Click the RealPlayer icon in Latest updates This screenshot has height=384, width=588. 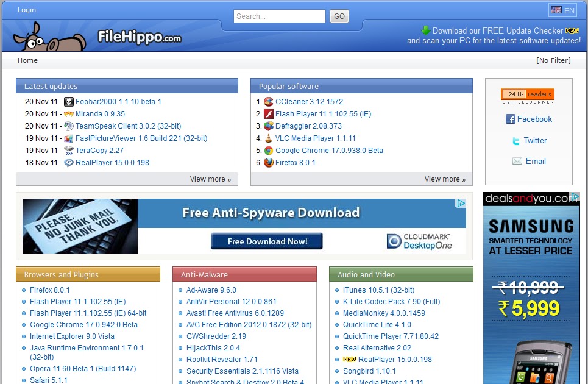(x=69, y=163)
